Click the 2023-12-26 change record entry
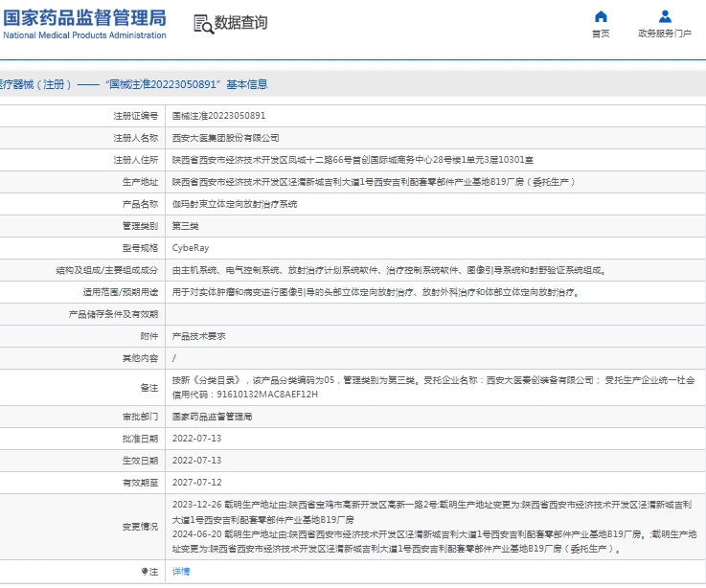The width and height of the screenshot is (706, 588). (x=432, y=512)
